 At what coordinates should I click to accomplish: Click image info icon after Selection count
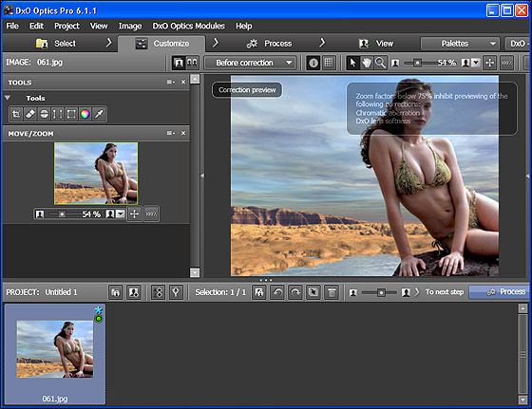[x=259, y=292]
